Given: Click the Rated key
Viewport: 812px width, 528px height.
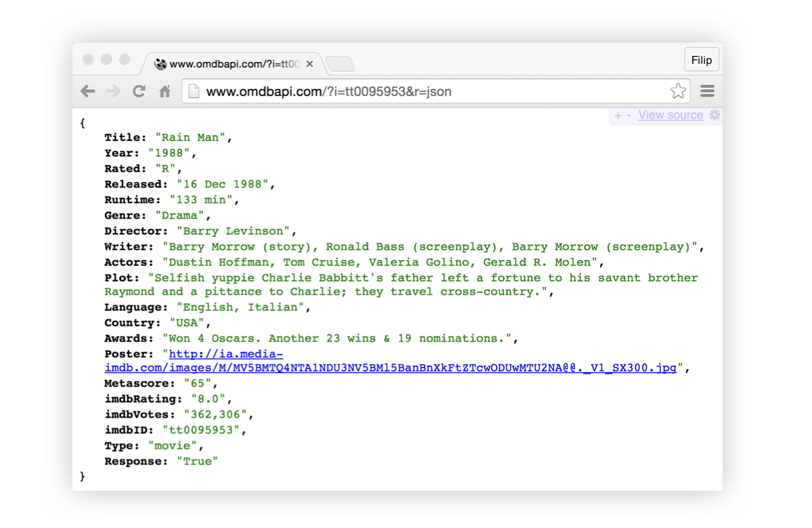Looking at the screenshot, I should [x=126, y=169].
